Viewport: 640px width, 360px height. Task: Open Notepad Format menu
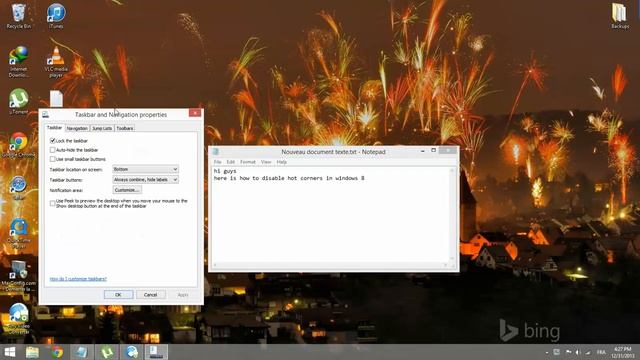tap(248, 162)
